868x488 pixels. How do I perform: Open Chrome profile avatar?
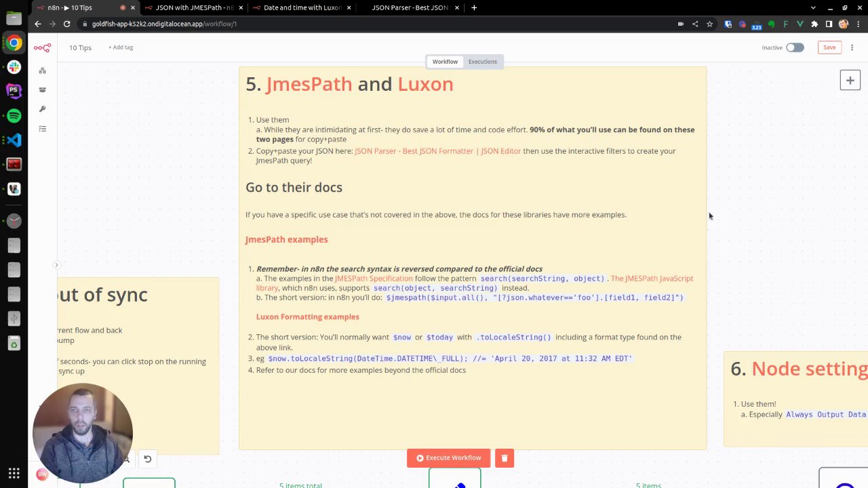pos(843,24)
